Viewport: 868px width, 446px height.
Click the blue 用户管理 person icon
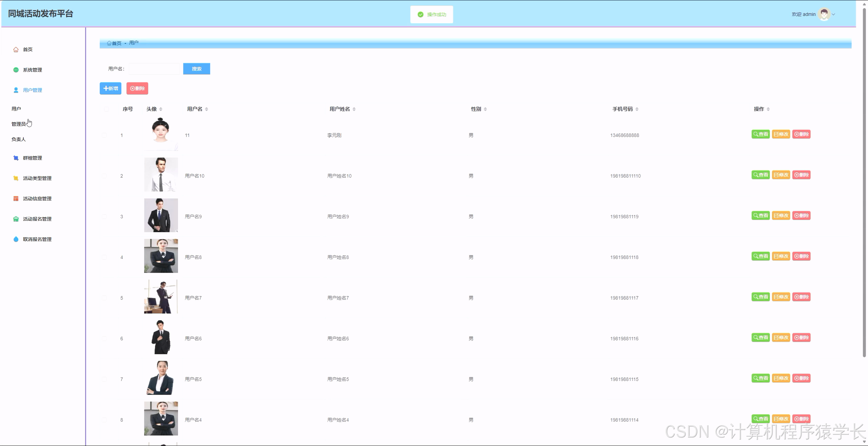click(16, 90)
